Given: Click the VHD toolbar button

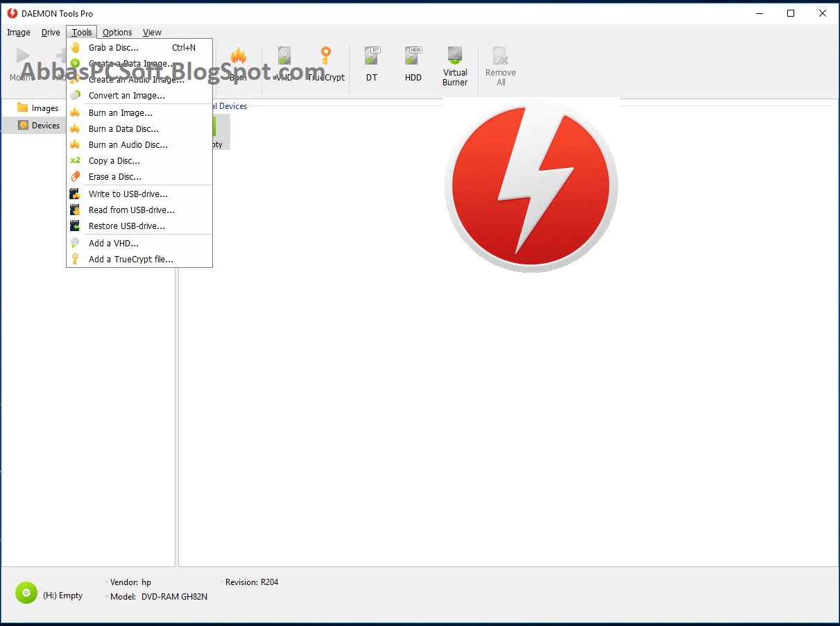Looking at the screenshot, I should click(x=284, y=64).
